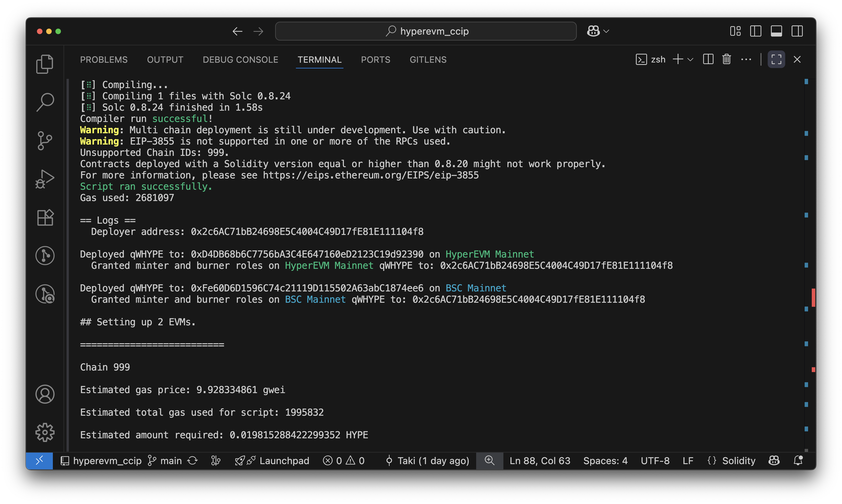Kill terminal with the trash icon
Image resolution: width=842 pixels, height=504 pixels.
click(x=726, y=59)
